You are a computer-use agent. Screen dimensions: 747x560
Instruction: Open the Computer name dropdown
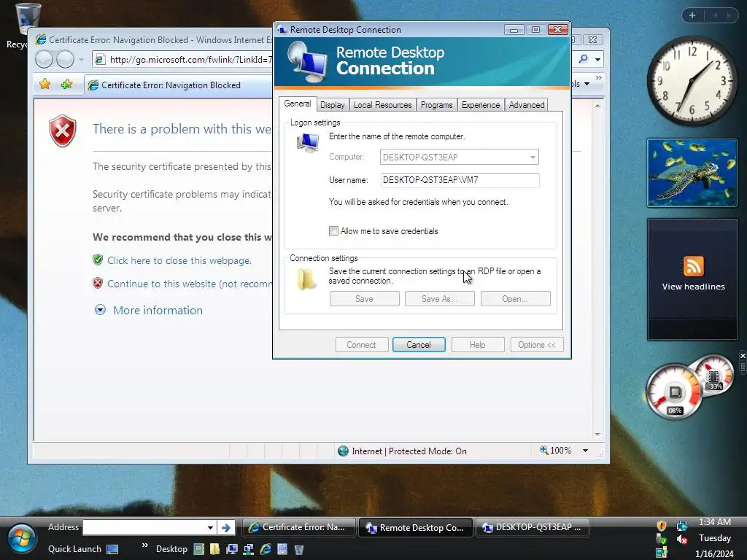[532, 157]
